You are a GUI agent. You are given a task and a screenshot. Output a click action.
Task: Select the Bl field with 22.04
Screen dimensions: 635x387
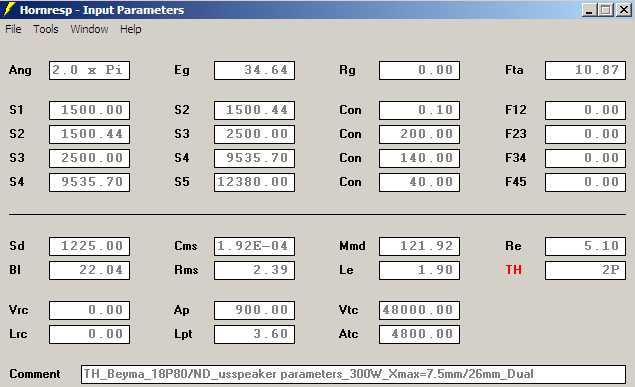click(89, 270)
